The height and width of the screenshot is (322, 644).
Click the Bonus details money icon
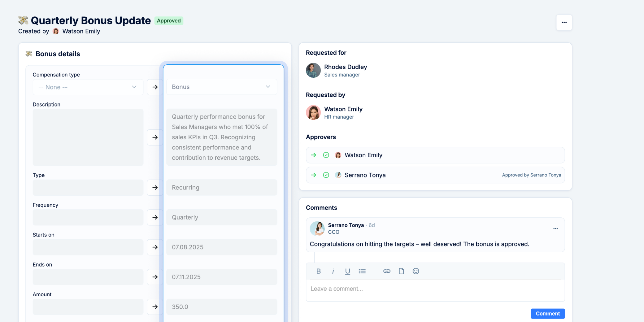click(x=29, y=54)
